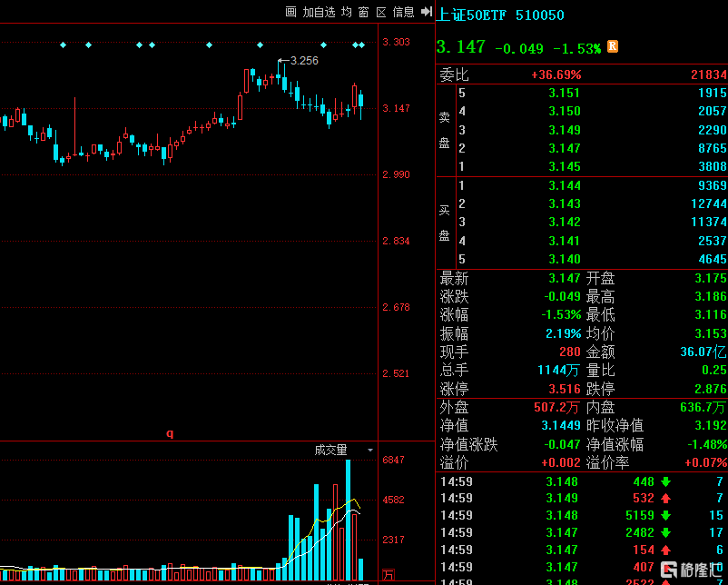Click green down arrow beside 2482 trade
This screenshot has height=585, width=728.
[665, 533]
